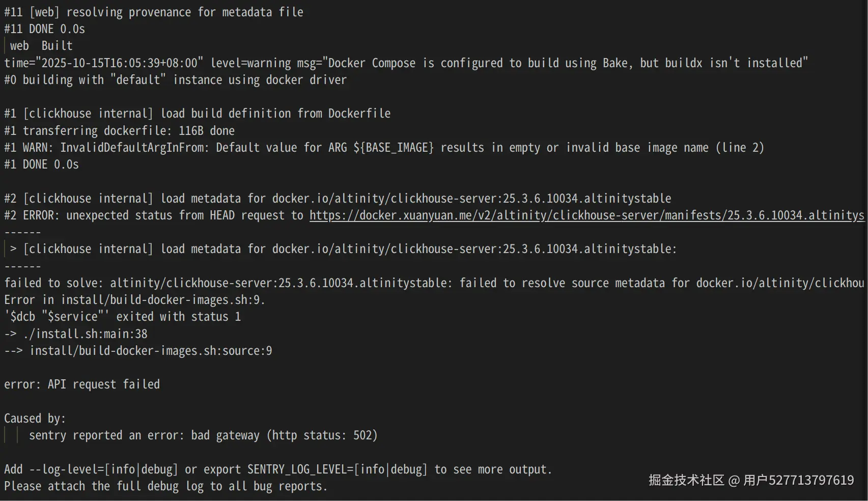
Task: Click the "#1 DONE 0.0s" line
Action: tap(42, 164)
